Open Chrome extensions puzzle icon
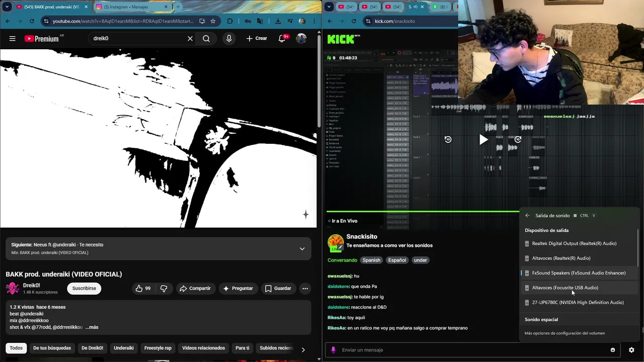The image size is (644, 362). [x=230, y=21]
